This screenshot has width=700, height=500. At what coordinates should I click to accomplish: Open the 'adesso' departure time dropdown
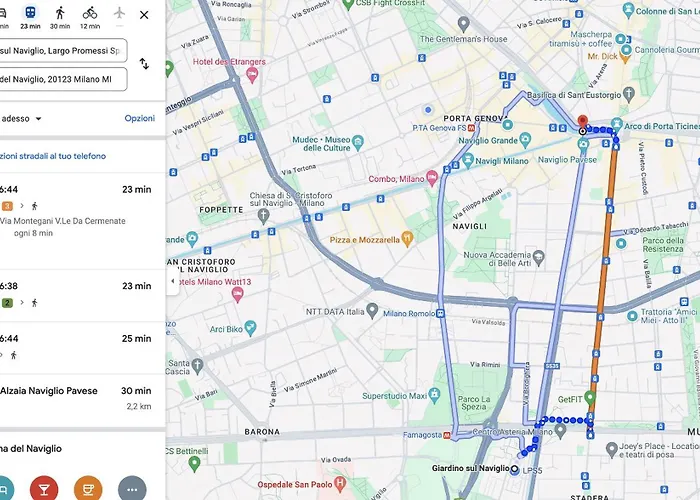(22, 118)
